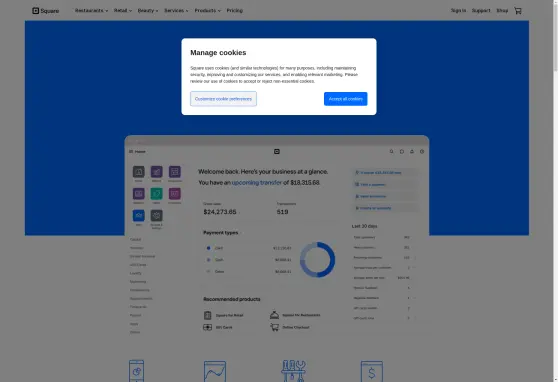
Task: Open the shopping cart icon
Action: (518, 11)
